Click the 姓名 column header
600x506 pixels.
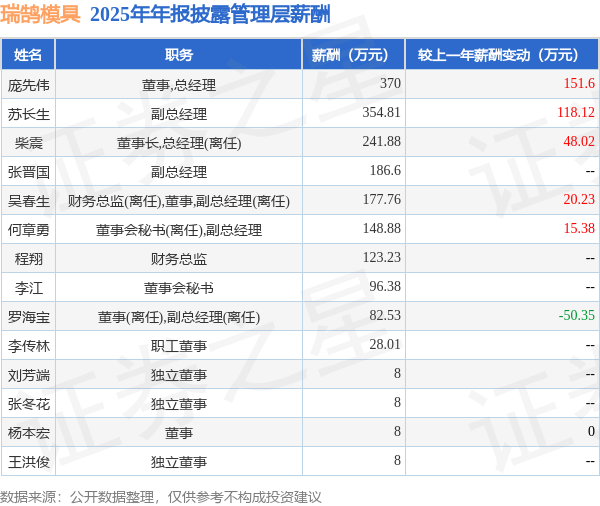coord(28,55)
